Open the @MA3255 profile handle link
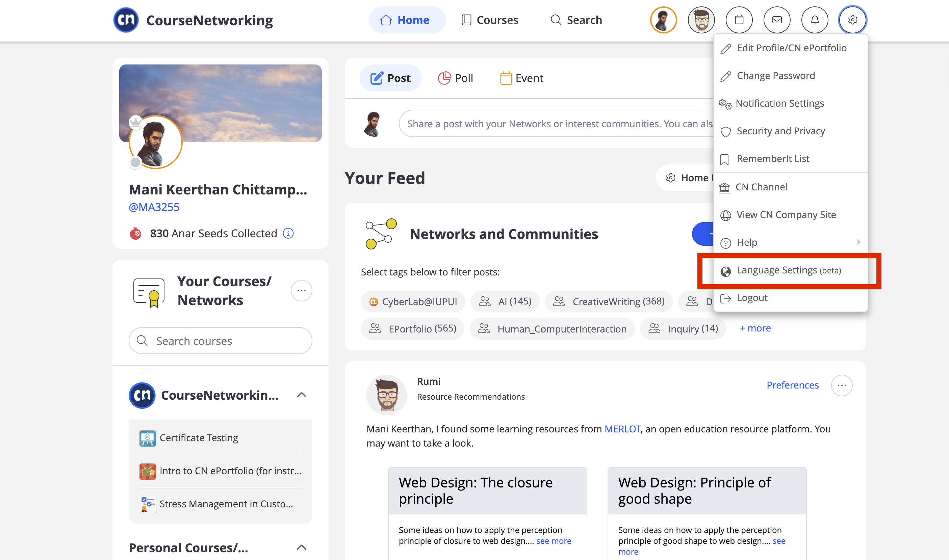The width and height of the screenshot is (949, 560). 154,207
